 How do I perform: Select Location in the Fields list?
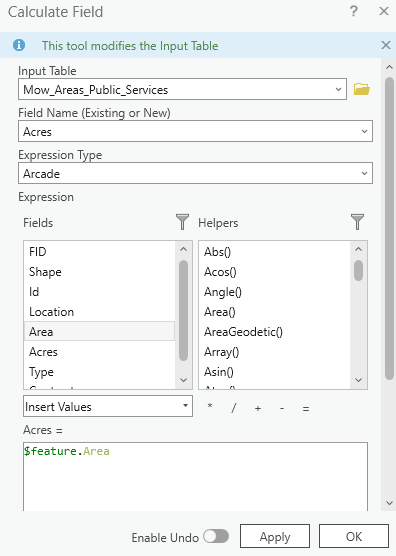[99, 312]
